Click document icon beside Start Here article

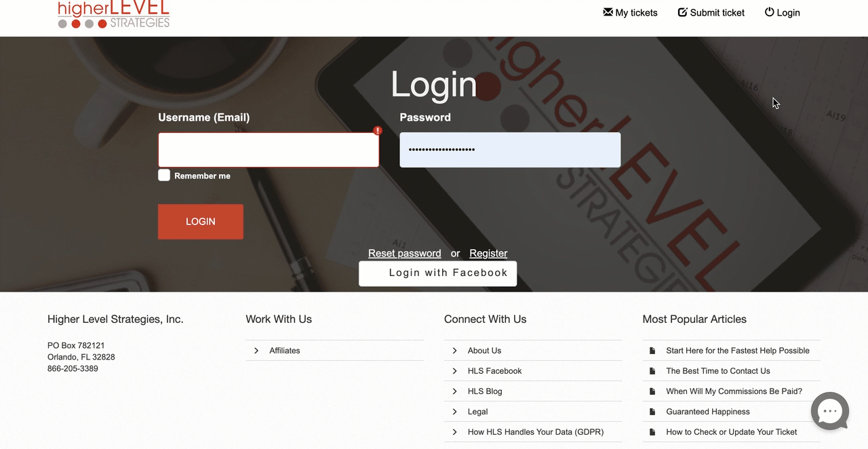point(652,351)
